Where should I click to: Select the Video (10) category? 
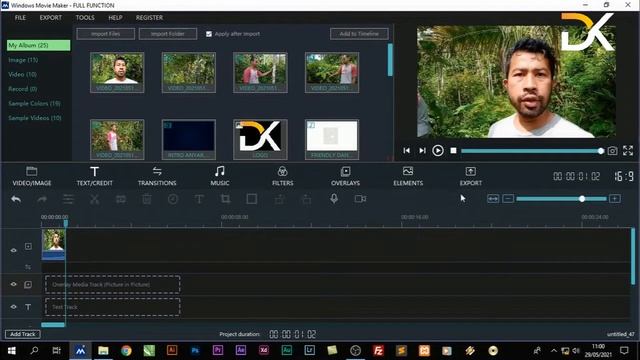pos(22,74)
